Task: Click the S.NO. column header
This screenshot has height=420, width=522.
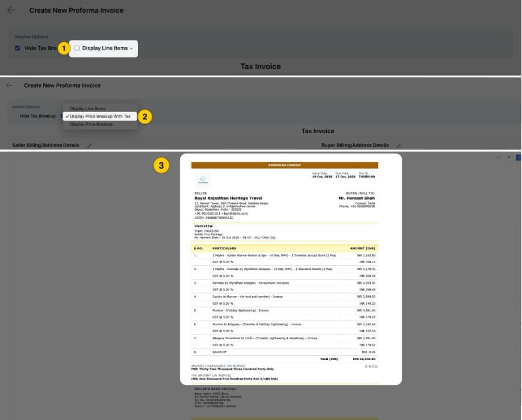Action: 199,249
